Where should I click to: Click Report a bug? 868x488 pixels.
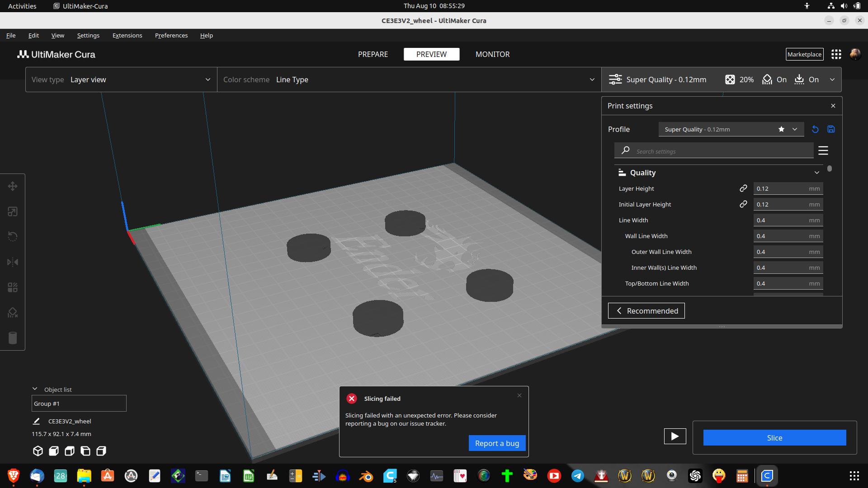point(497,443)
